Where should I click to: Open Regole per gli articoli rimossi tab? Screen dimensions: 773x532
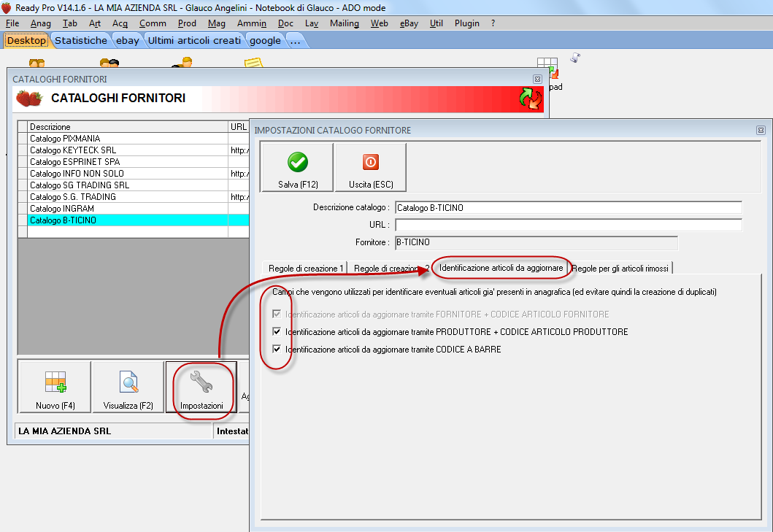[x=620, y=269]
